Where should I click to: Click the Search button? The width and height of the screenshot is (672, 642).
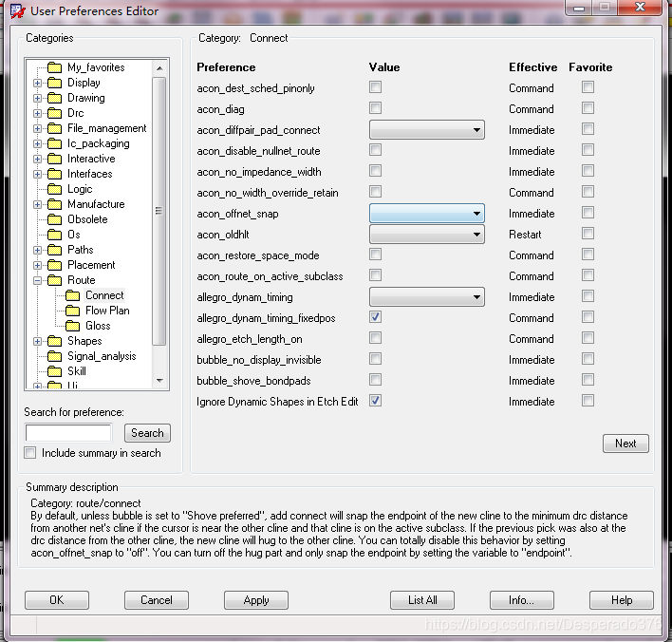pyautogui.click(x=147, y=433)
